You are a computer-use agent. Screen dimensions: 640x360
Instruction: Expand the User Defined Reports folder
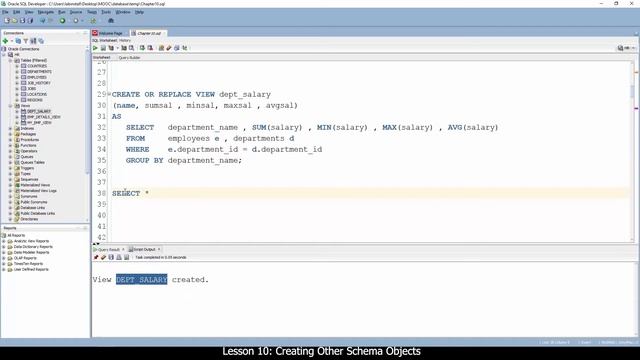click(x=4, y=269)
